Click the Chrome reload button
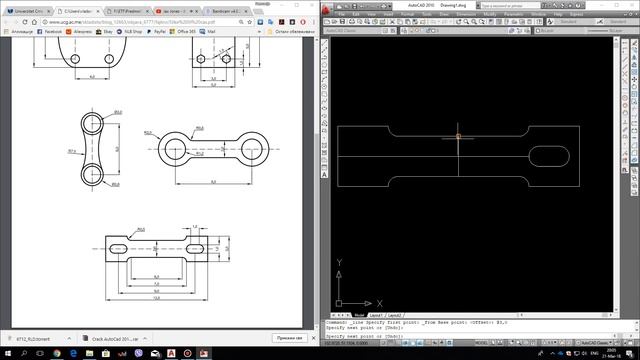Viewport: 640px width, 360px height. [x=25, y=22]
